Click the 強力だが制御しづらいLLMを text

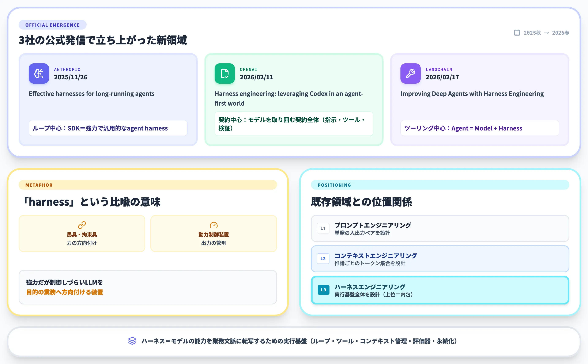pos(65,282)
